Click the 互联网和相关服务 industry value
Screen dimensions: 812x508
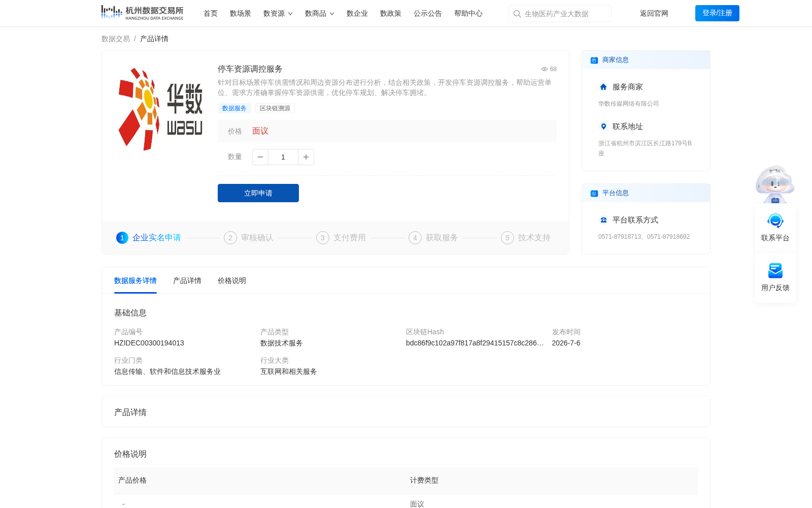pyautogui.click(x=289, y=372)
